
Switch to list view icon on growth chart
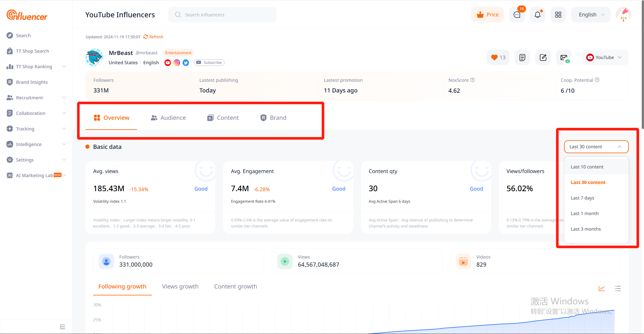618,288
